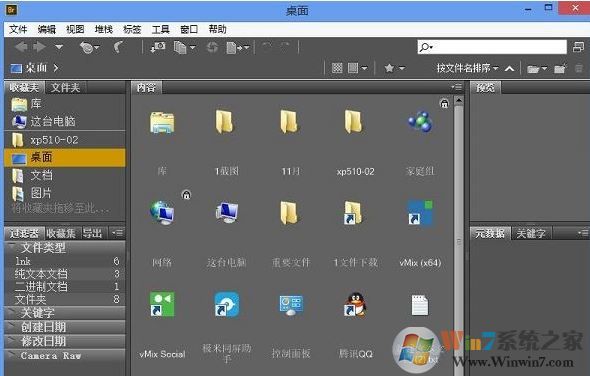
Task: Click the rotate clockwise icon
Action: (286, 47)
